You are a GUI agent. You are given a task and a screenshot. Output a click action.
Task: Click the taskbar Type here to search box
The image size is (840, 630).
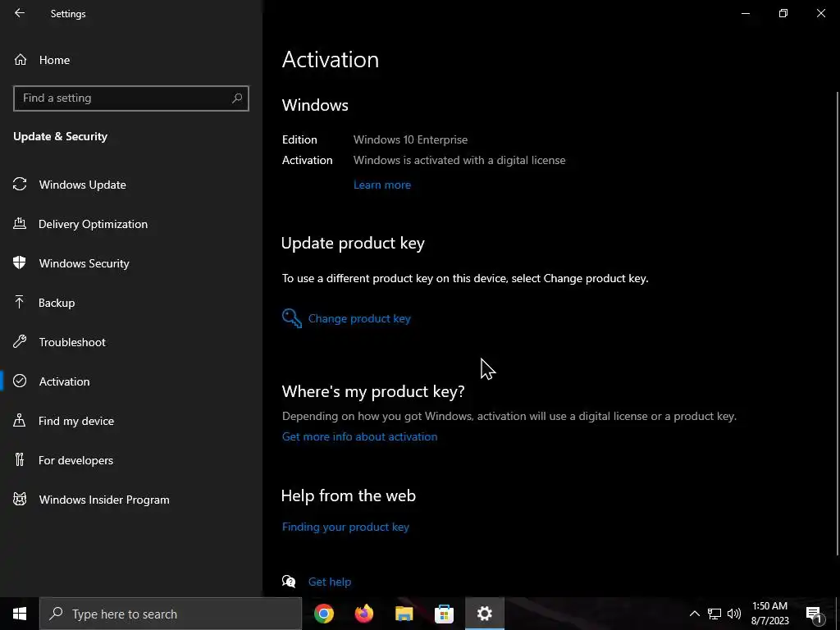tap(171, 614)
